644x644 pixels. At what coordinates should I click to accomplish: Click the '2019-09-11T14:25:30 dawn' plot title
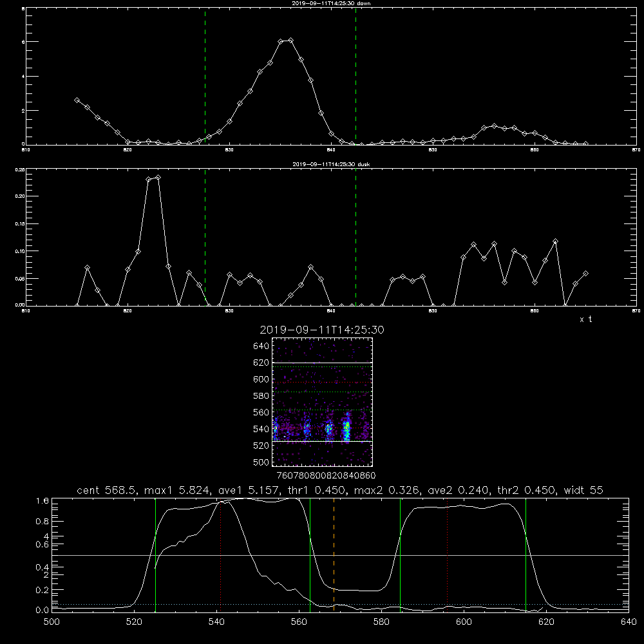coord(331,3)
